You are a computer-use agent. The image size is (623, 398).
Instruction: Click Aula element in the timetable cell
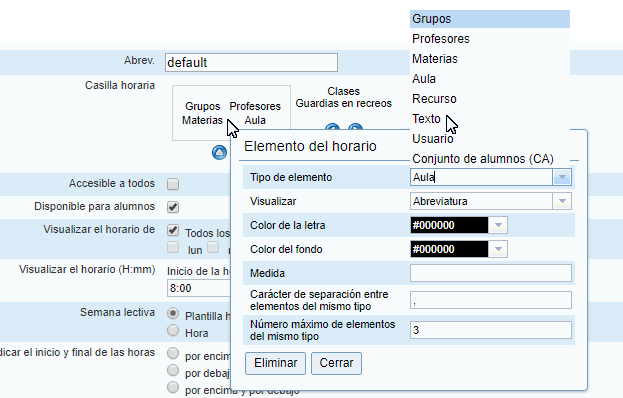pos(255,120)
